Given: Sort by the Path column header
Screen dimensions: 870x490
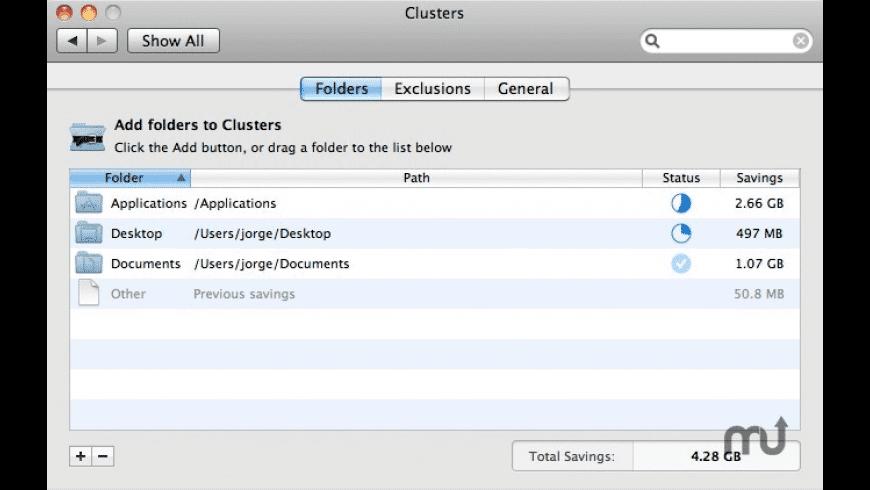Looking at the screenshot, I should click(416, 178).
